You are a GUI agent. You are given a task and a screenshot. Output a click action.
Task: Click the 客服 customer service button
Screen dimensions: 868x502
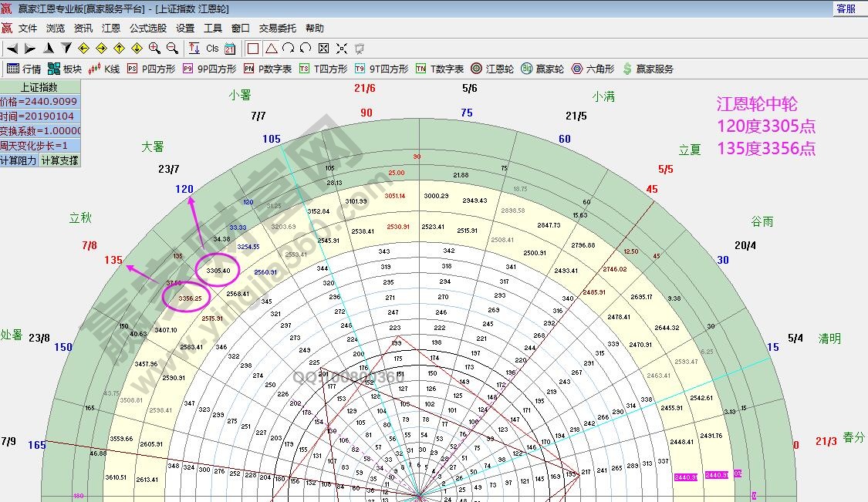[846, 8]
